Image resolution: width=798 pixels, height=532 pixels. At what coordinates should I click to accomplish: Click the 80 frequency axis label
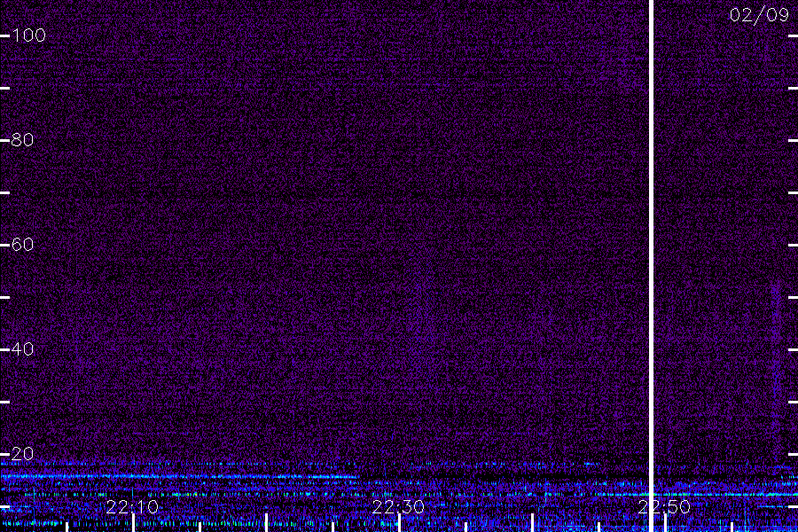[x=22, y=140]
